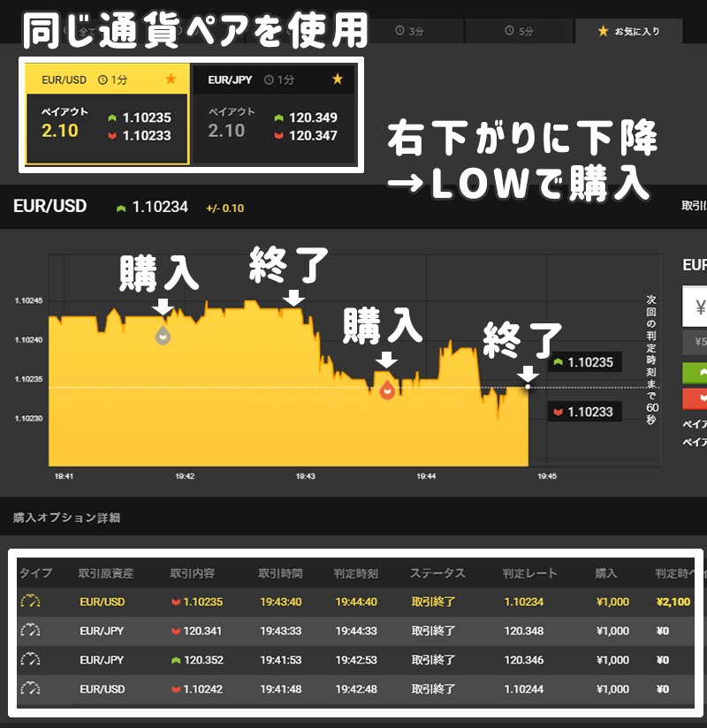The height and width of the screenshot is (728, 707).
Task: Click the 購入 column header
Action: [606, 573]
